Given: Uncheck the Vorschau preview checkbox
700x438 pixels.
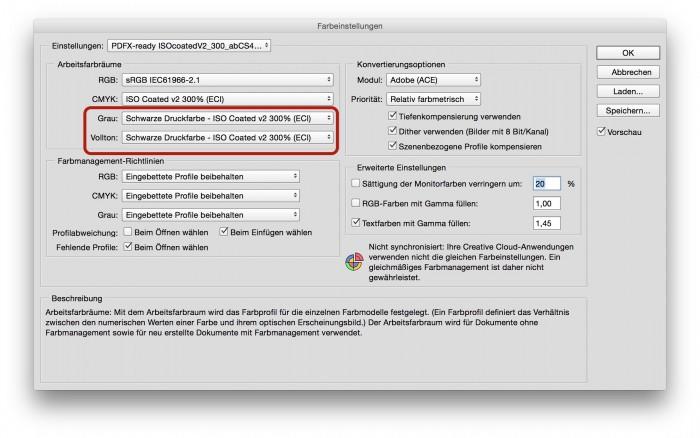Looking at the screenshot, I should point(601,131).
